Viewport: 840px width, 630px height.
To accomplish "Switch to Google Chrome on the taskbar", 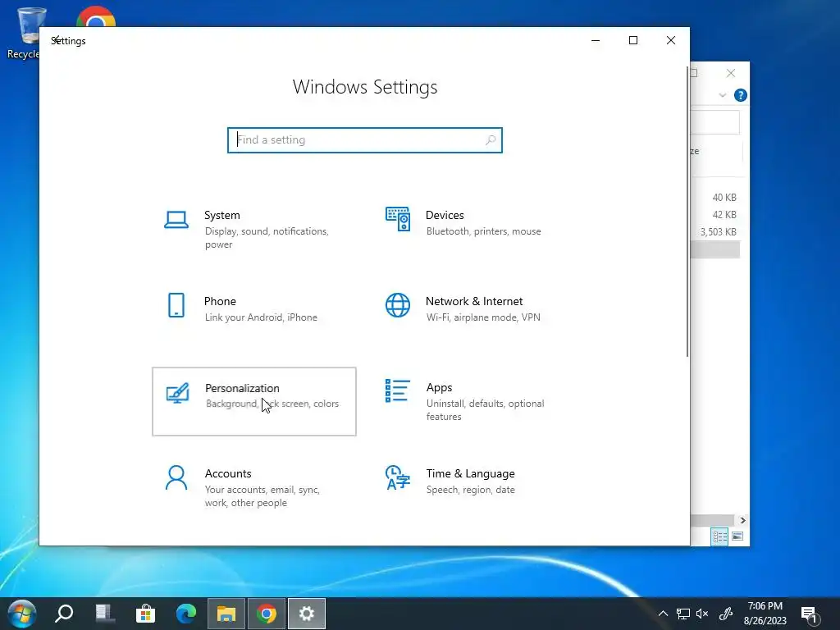I will pyautogui.click(x=267, y=614).
